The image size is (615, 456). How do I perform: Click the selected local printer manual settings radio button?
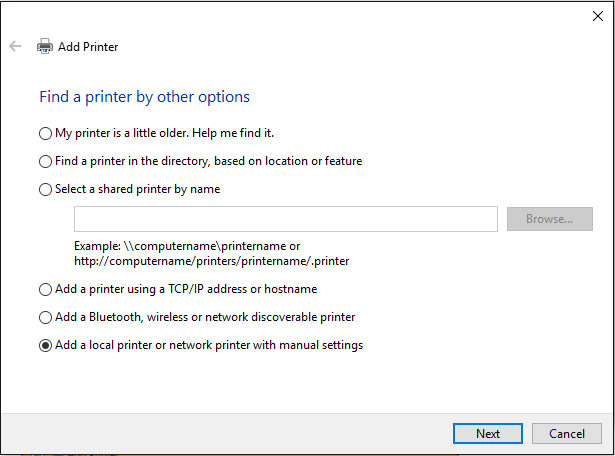click(x=44, y=345)
